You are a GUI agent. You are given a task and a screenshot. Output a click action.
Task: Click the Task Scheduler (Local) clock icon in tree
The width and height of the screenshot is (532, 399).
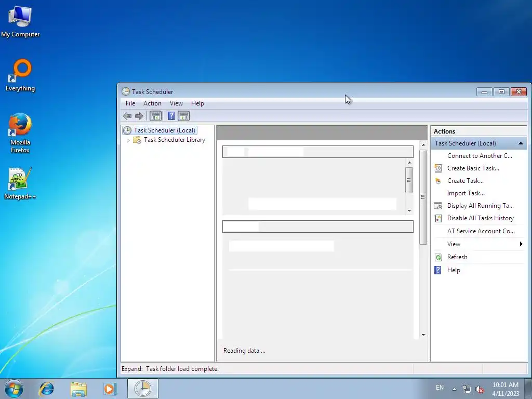[127, 130]
